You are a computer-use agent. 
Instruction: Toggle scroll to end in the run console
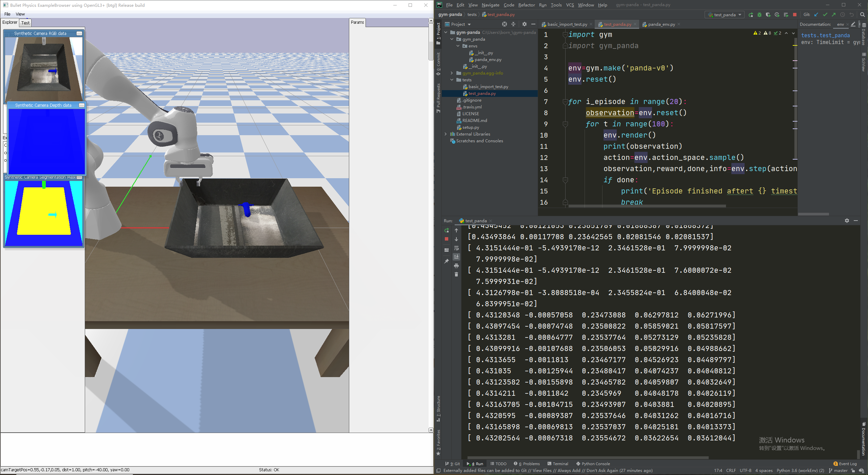click(456, 257)
